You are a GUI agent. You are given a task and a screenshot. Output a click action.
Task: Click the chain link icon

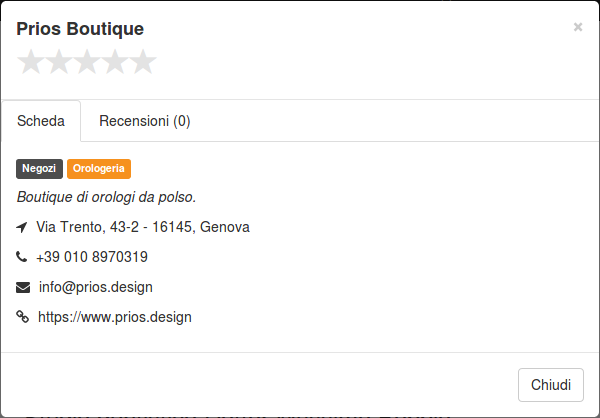pyautogui.click(x=22, y=317)
